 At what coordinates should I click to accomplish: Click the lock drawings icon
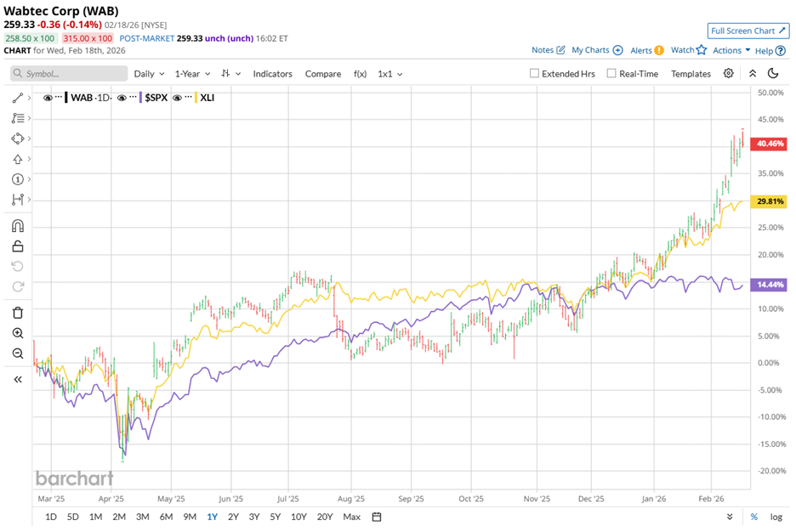pos(18,245)
